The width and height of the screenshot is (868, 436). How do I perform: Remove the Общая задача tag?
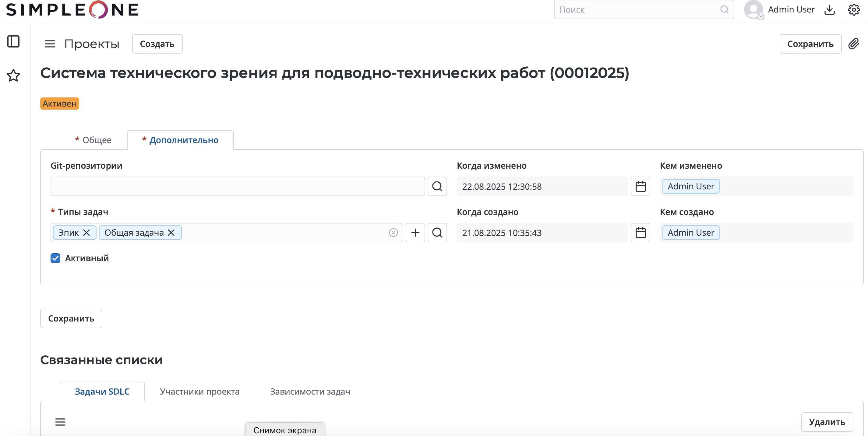click(171, 233)
